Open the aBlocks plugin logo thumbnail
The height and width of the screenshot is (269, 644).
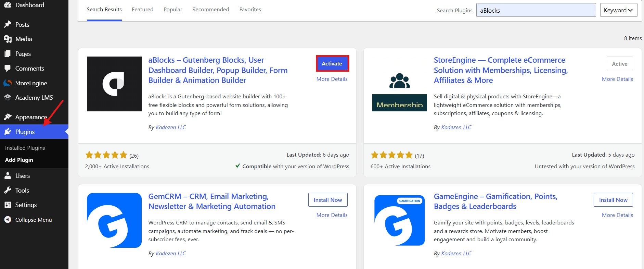click(x=114, y=84)
